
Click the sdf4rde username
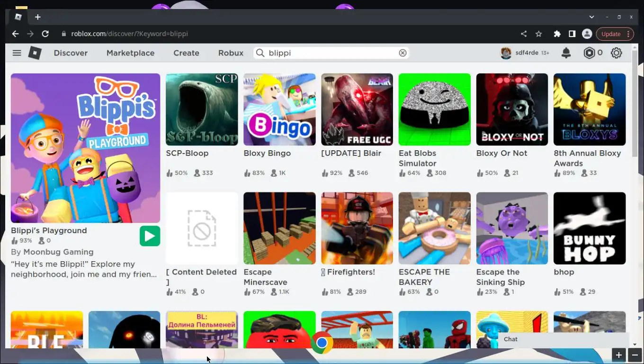pyautogui.click(x=527, y=53)
